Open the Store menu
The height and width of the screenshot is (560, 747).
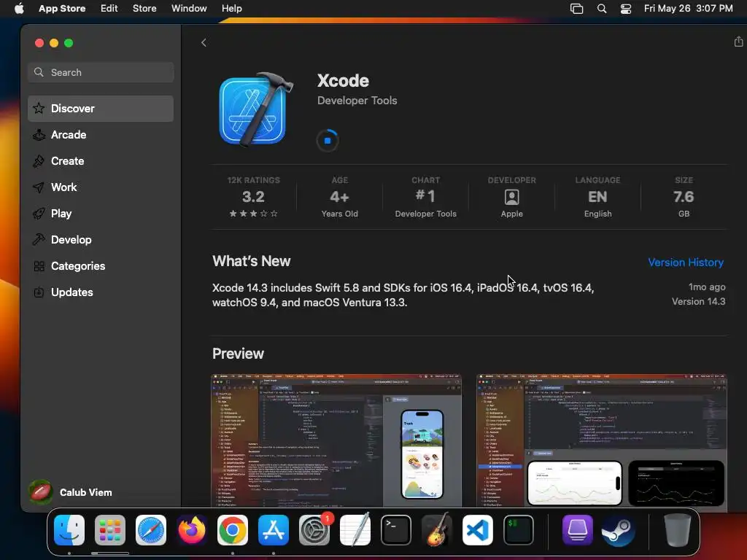[144, 9]
